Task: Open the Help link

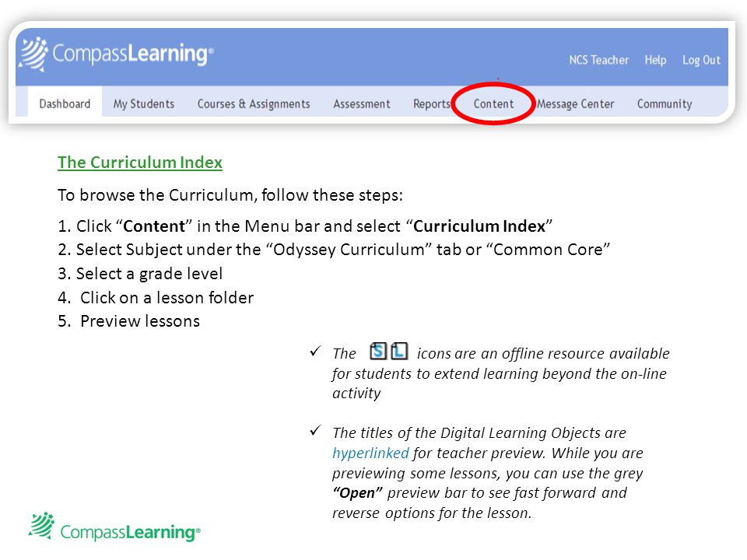Action: (x=655, y=60)
